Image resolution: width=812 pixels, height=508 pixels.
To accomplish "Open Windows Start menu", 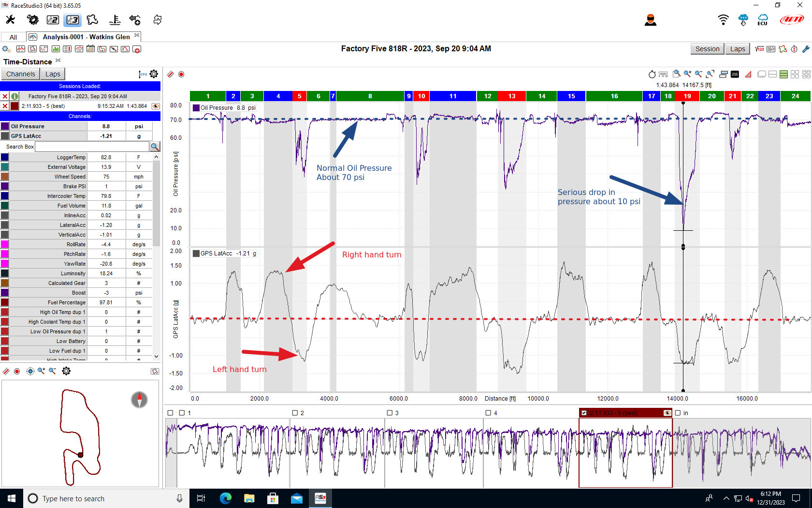I will point(12,498).
